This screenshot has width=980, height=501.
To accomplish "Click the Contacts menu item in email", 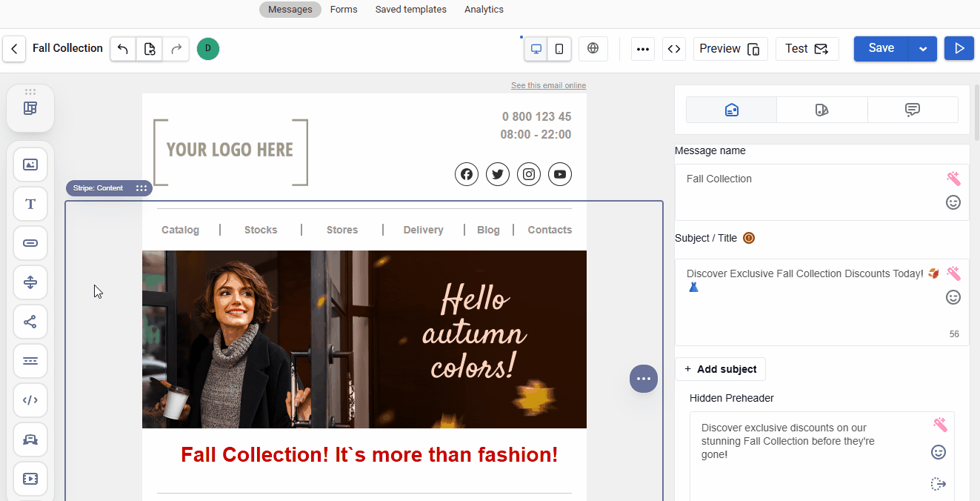I will pos(550,230).
